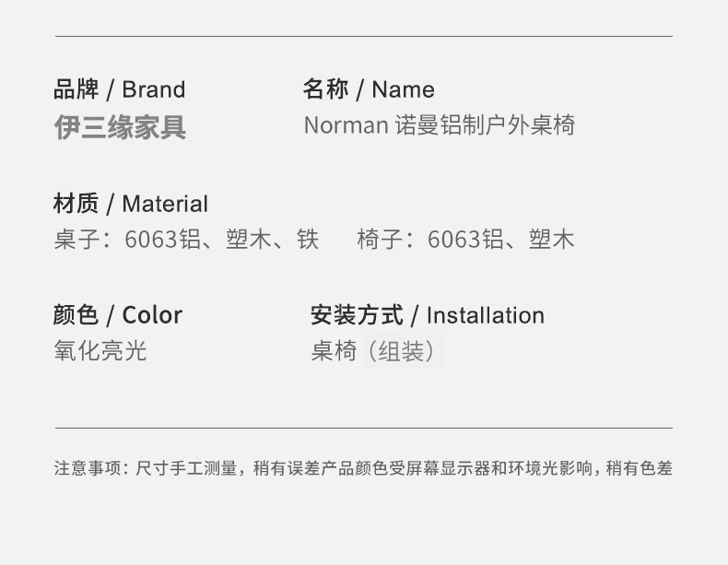This screenshot has height=565, width=728.
Task: Click the "颜色 / Color" heading
Action: pyautogui.click(x=117, y=315)
